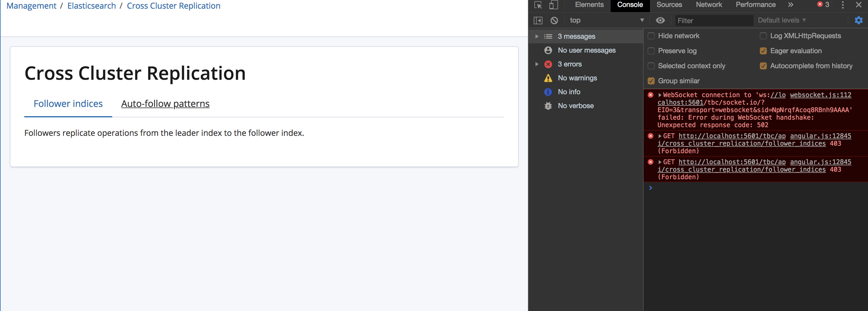Select the No warnings row
Screen dimensions: 868x311
coord(586,78)
